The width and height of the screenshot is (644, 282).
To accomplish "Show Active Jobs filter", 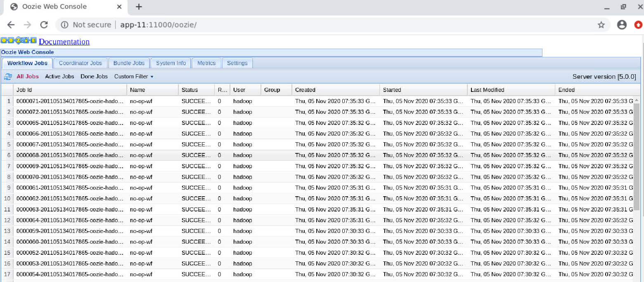I will click(x=59, y=76).
